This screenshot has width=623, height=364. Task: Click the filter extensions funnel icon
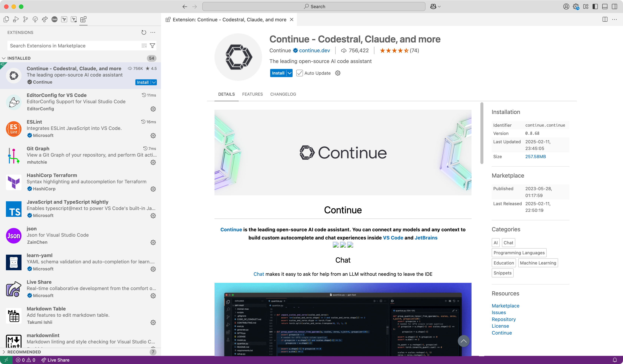[x=153, y=46]
